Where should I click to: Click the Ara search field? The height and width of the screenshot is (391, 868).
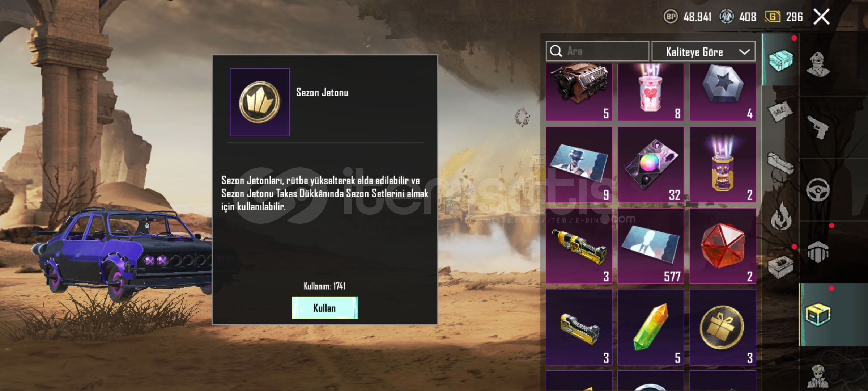597,51
